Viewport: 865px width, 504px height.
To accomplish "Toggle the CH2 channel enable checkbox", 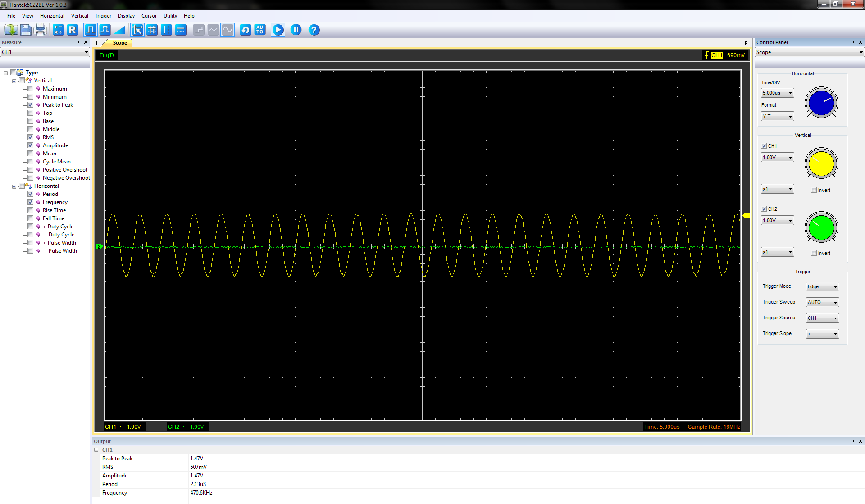I will [x=764, y=209].
